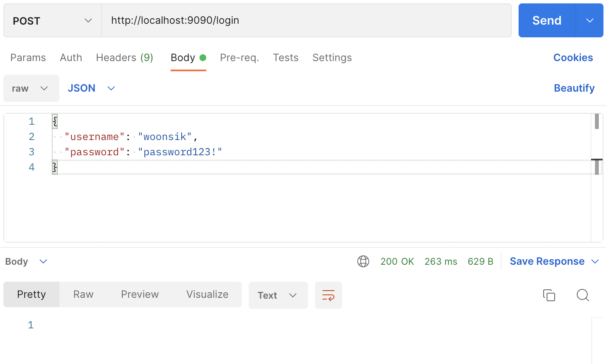The width and height of the screenshot is (606, 364).
Task: Open the POST method dropdown
Action: 53,20
